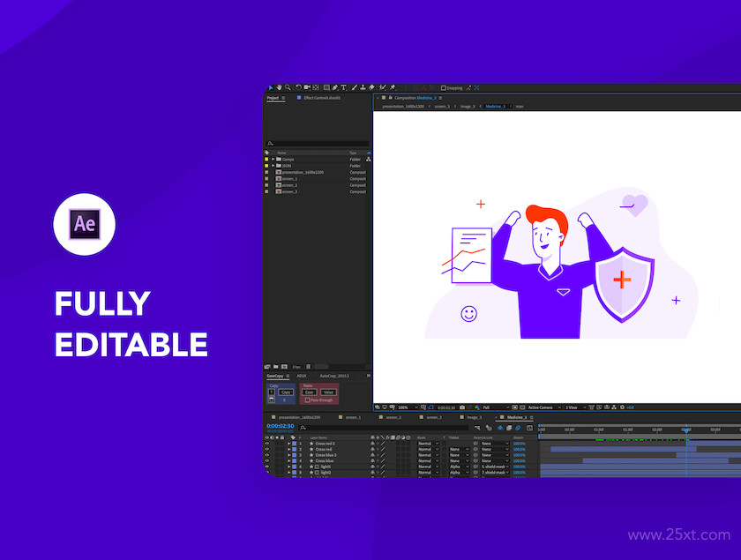Switch to the AEUX panel tab
The height and width of the screenshot is (560, 741).
tap(301, 377)
